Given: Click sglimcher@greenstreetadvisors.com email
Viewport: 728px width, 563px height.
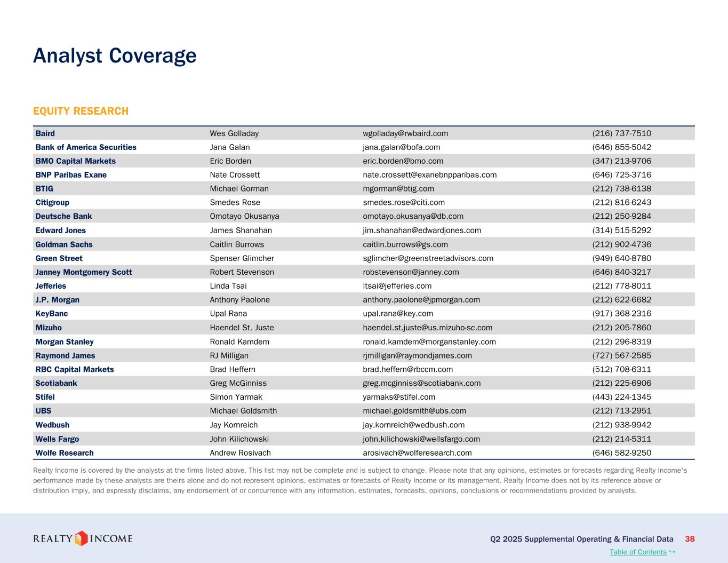Looking at the screenshot, I should click(428, 258).
